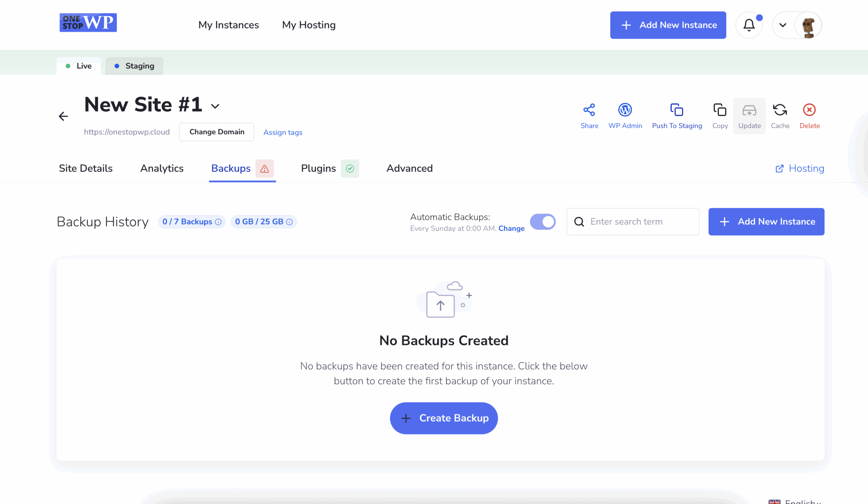Open WP Admin for the site
Screen dimensions: 868x504
(625, 116)
